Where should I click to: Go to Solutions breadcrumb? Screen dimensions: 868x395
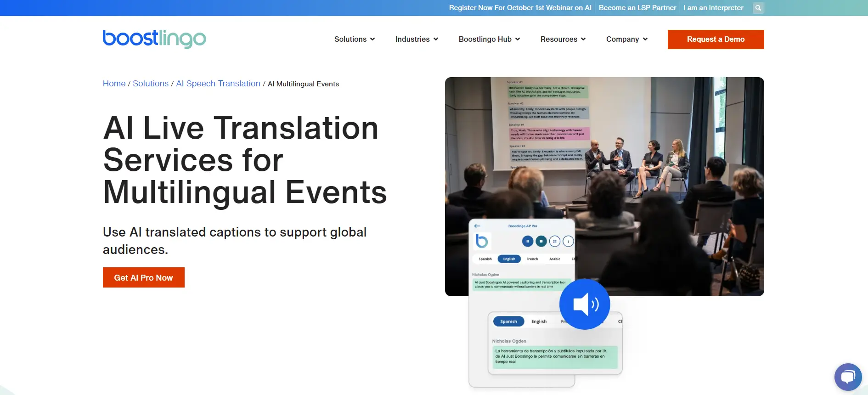(151, 84)
